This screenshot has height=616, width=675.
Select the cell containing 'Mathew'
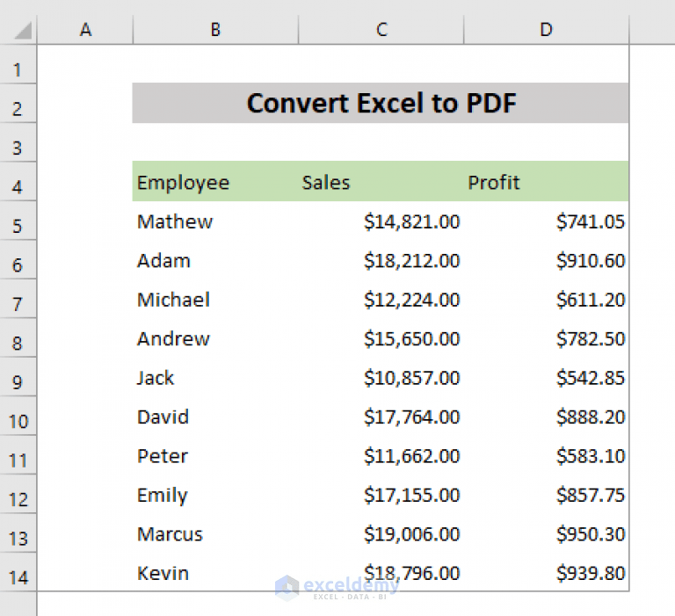[215, 221]
